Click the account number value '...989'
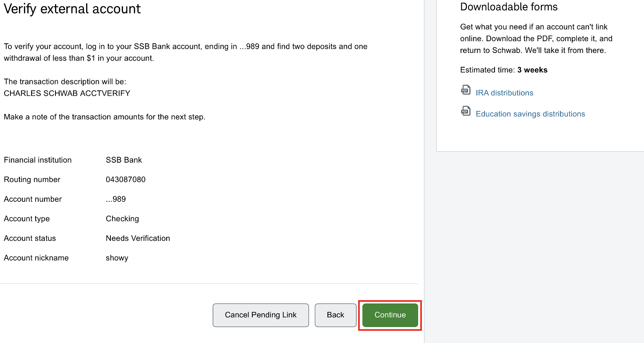Viewport: 644px width, 343px height. (116, 199)
